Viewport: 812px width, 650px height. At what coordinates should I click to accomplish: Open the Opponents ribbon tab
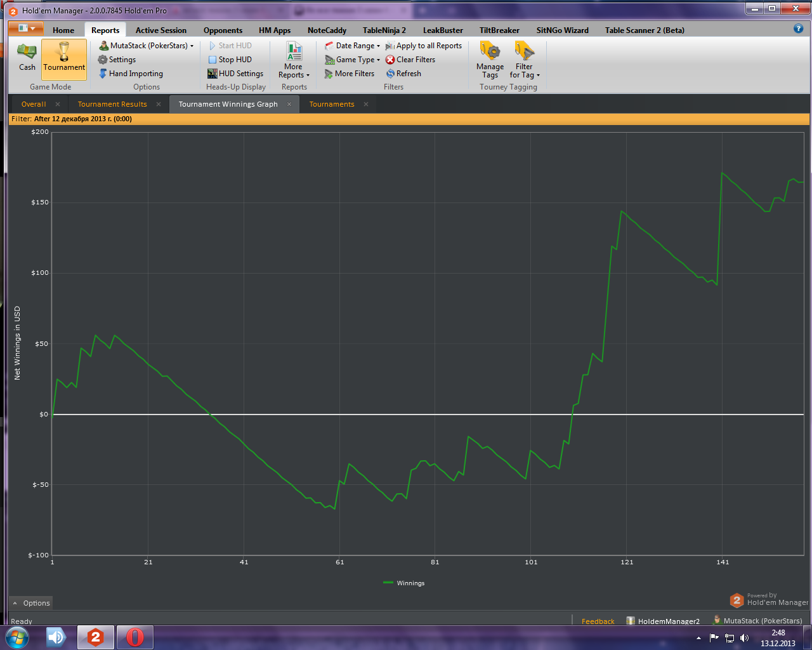click(223, 30)
